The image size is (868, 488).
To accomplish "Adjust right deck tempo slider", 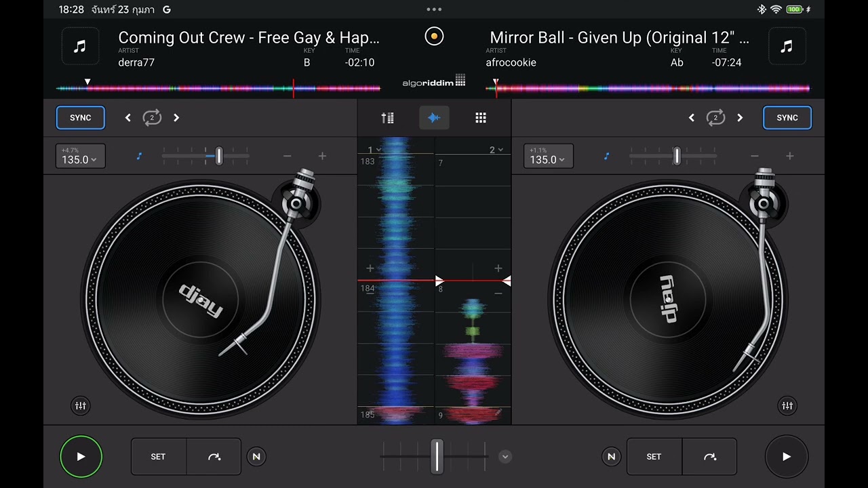I will click(676, 156).
